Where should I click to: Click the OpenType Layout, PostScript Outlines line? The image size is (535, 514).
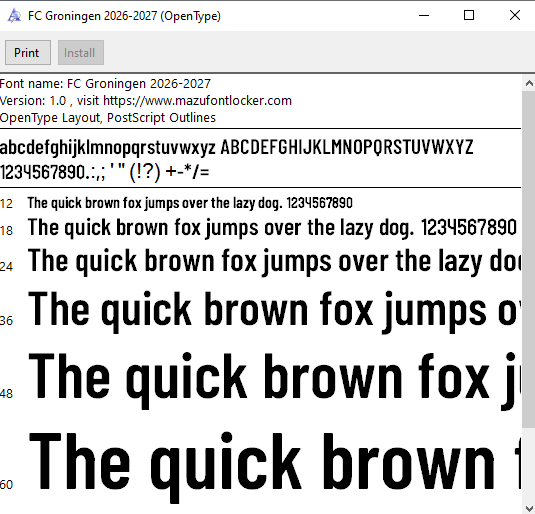pos(108,118)
